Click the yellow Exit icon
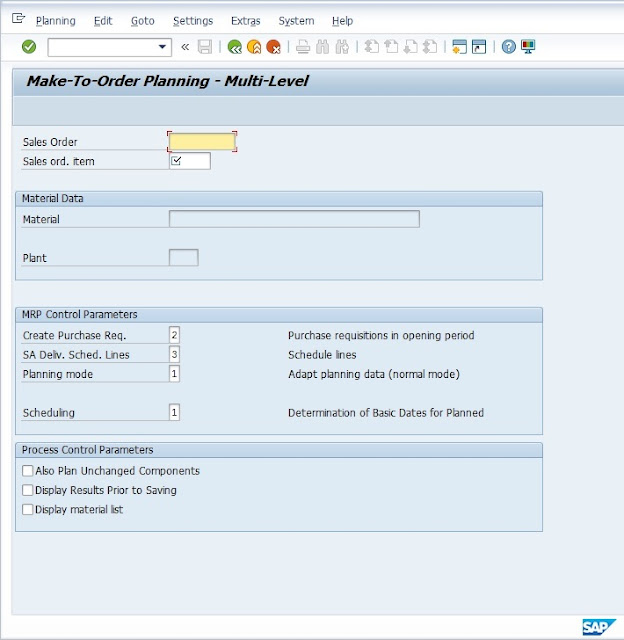Image resolution: width=624 pixels, height=640 pixels. tap(254, 47)
